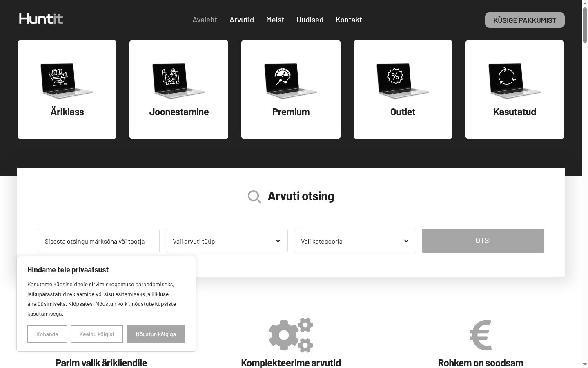Click Keeldu kõigist button

tap(97, 334)
